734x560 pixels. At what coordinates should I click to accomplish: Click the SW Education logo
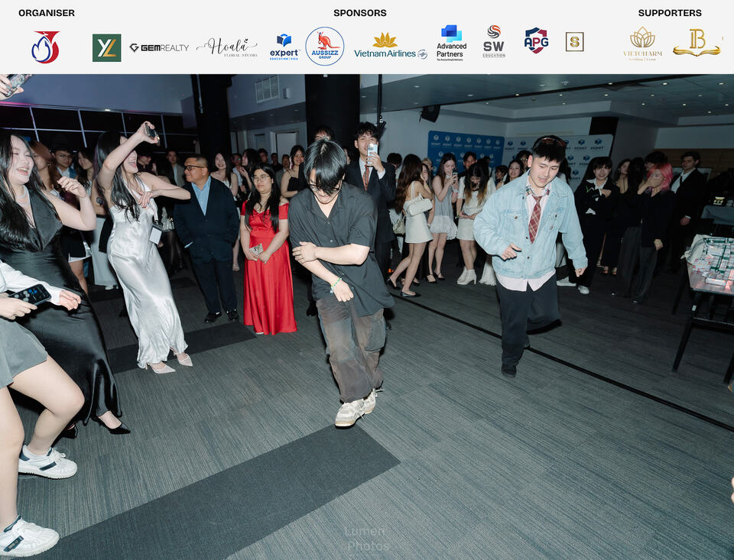click(494, 41)
